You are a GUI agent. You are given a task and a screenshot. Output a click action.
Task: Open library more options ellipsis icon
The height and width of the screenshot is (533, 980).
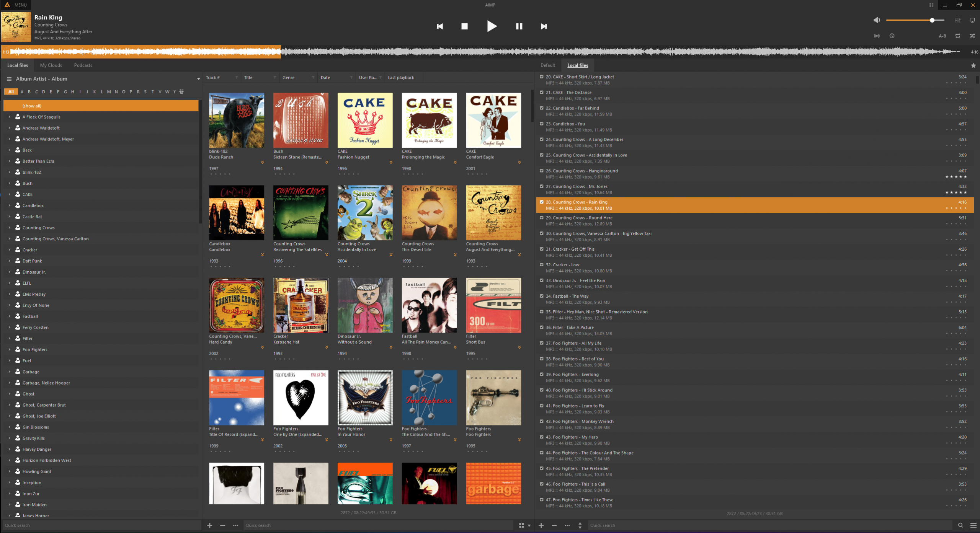pos(235,525)
